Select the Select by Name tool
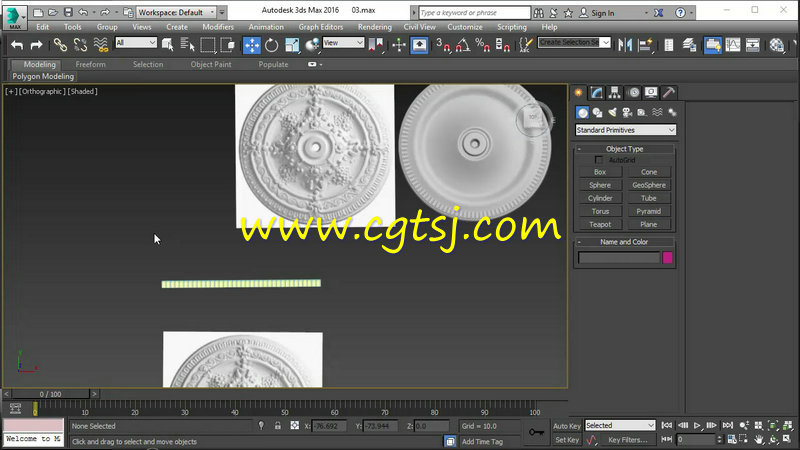Image resolution: width=800 pixels, height=450 pixels. (x=187, y=45)
